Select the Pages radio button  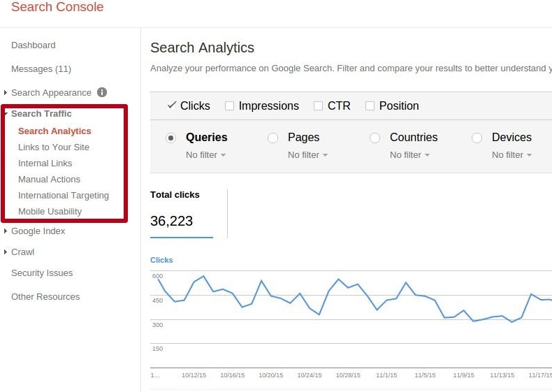[x=273, y=138]
